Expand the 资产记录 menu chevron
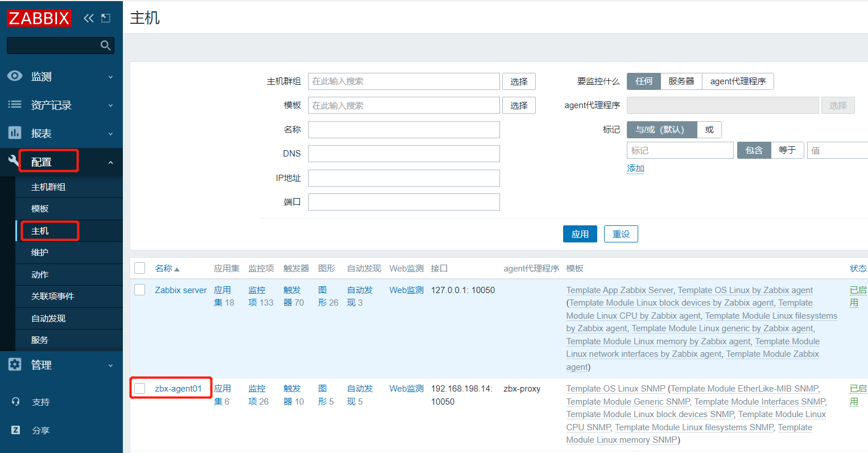This screenshot has height=453, width=868. coord(110,105)
